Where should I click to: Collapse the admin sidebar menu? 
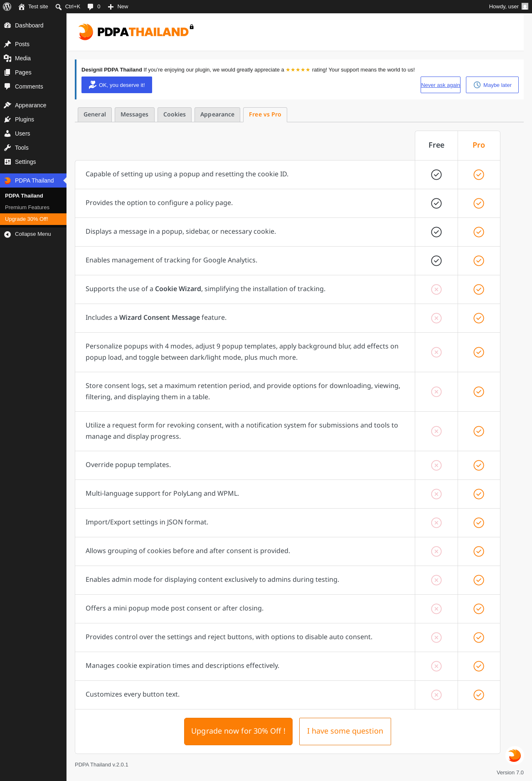coord(33,234)
